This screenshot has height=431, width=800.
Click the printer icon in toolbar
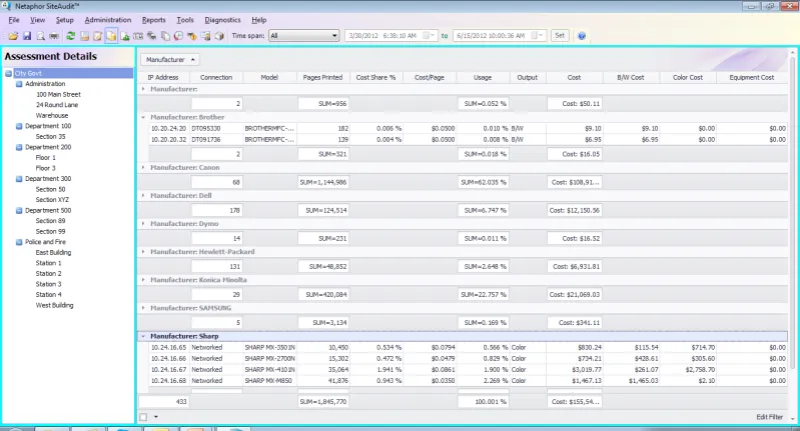[54, 36]
